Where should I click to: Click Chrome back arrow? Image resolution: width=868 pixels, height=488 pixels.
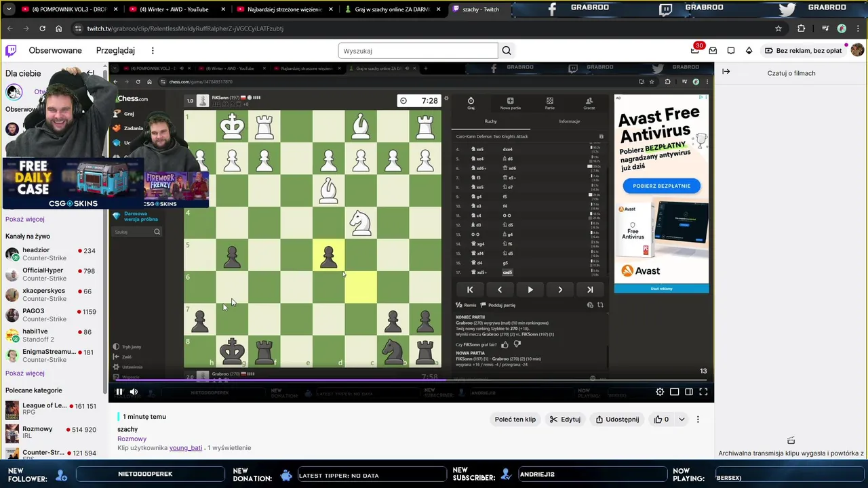pyautogui.click(x=9, y=28)
